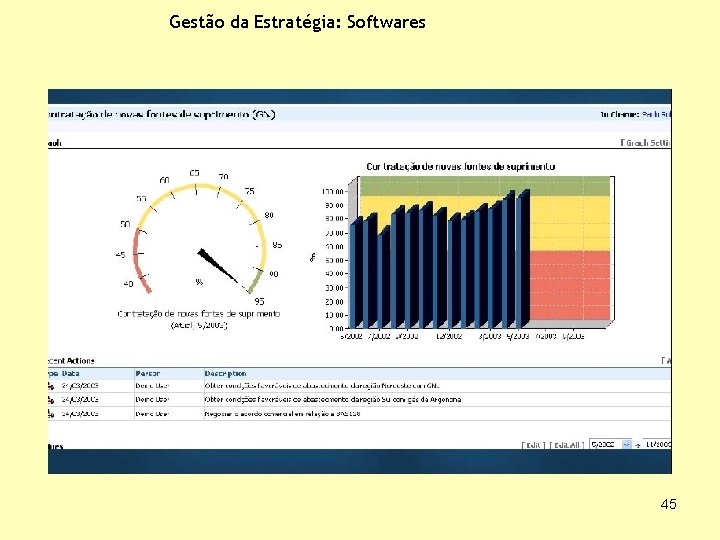This screenshot has width=720, height=540.
Task: Click the Date column header
Action: point(71,373)
